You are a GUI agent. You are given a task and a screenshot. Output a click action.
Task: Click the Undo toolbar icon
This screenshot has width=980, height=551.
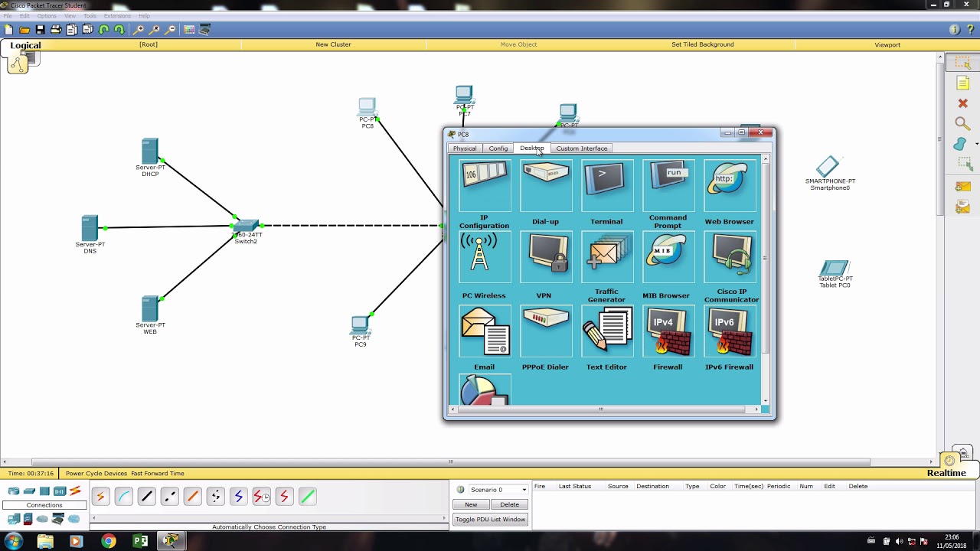[103, 30]
